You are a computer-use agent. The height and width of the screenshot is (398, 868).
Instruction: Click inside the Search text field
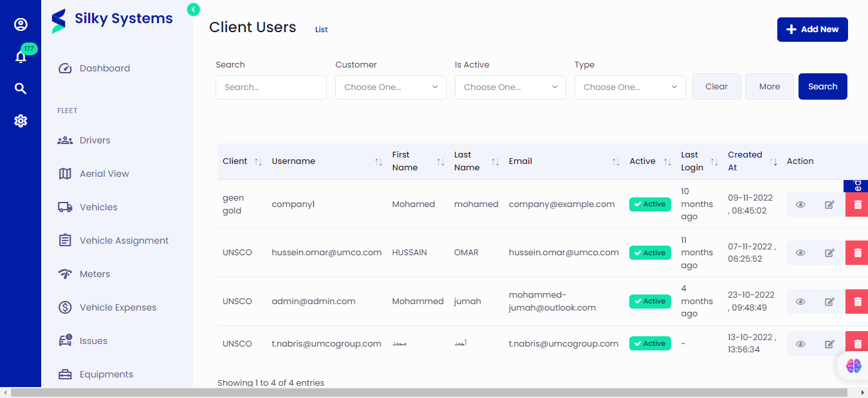(x=270, y=87)
